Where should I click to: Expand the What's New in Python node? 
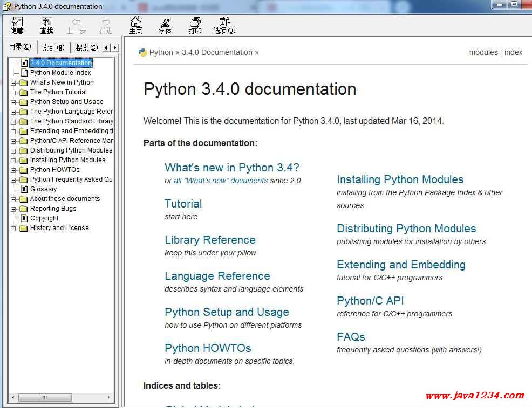click(13, 82)
